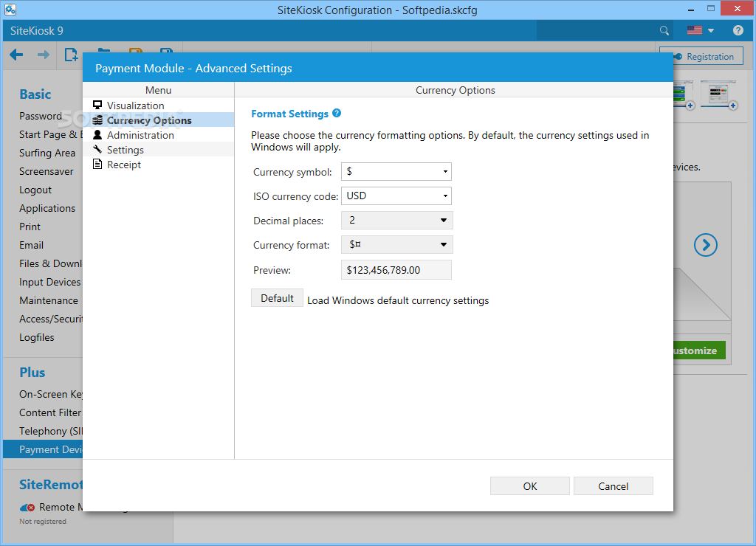The image size is (756, 546).
Task: Click the Default button
Action: pyautogui.click(x=278, y=298)
